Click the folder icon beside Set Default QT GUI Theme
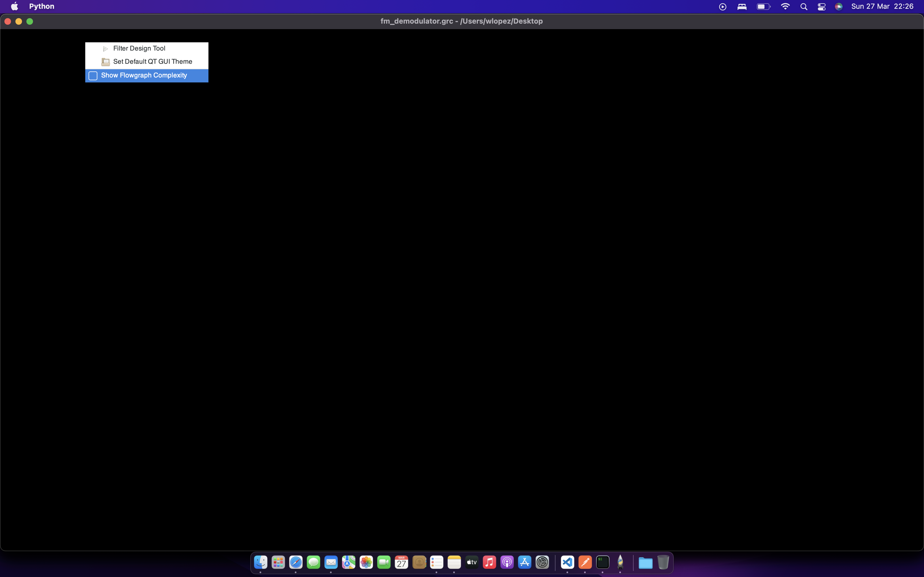Image resolution: width=924 pixels, height=577 pixels. [x=105, y=62]
